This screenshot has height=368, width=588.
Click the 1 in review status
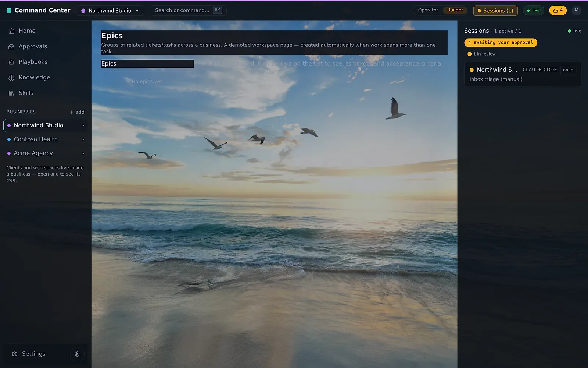[x=481, y=54]
